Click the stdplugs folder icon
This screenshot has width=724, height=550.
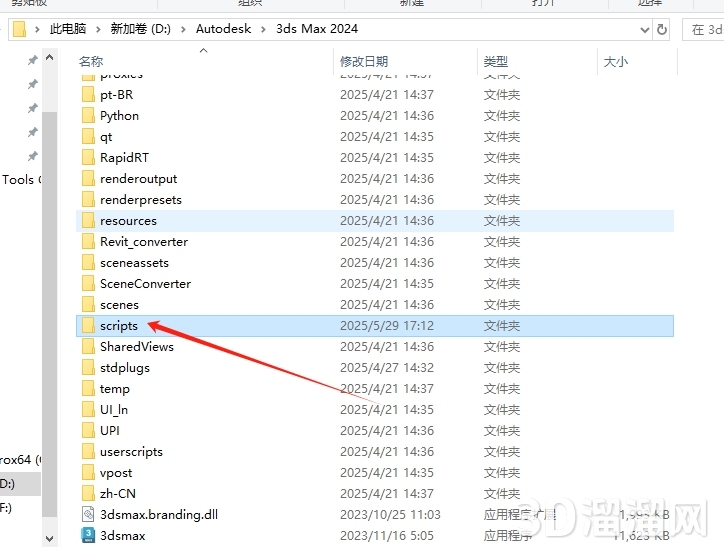pyautogui.click(x=88, y=368)
